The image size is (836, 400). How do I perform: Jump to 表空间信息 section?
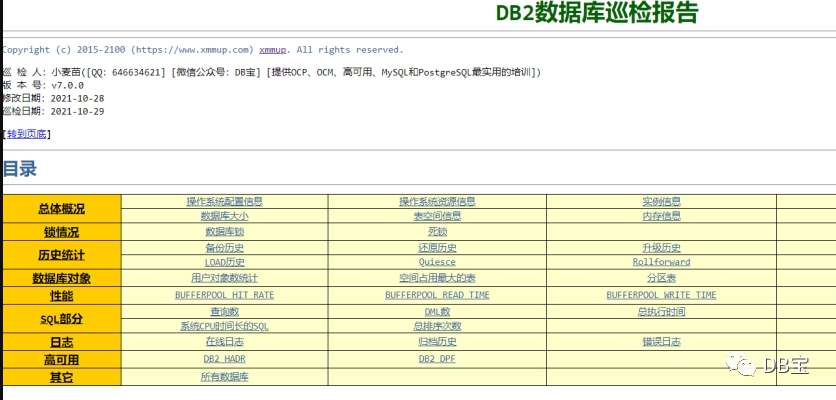coord(437,216)
